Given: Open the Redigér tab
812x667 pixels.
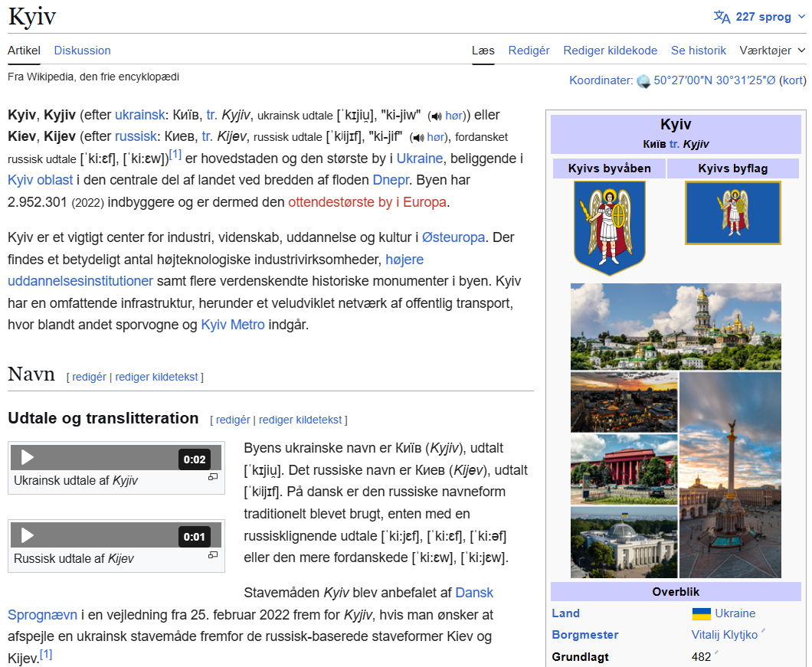Looking at the screenshot, I should point(529,51).
